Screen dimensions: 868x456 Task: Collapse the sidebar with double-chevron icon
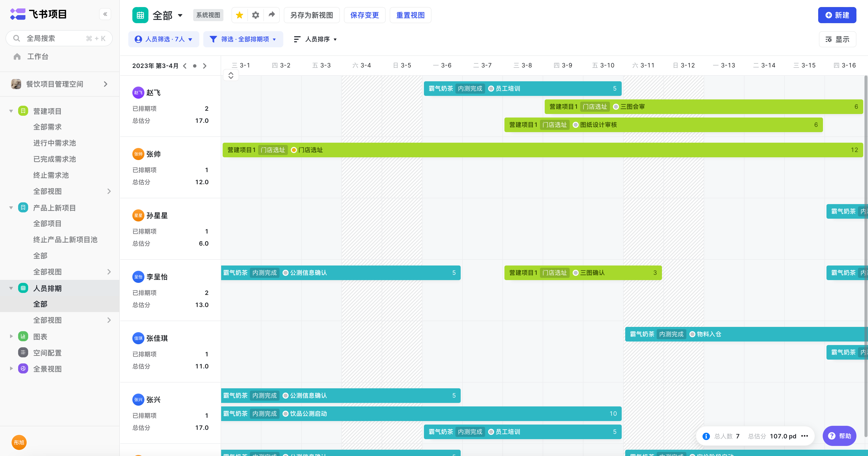click(105, 14)
